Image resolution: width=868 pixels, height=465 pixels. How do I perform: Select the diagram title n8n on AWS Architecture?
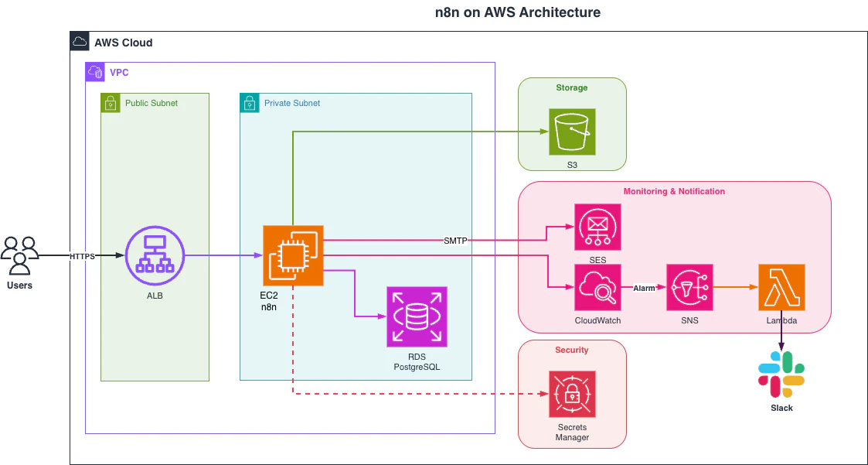pyautogui.click(x=518, y=12)
